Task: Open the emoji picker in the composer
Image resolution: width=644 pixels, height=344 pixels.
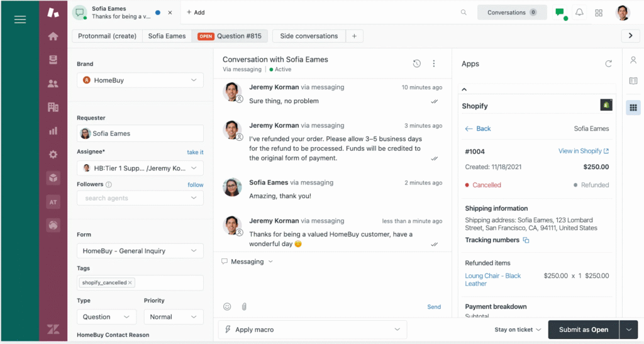Action: click(227, 307)
